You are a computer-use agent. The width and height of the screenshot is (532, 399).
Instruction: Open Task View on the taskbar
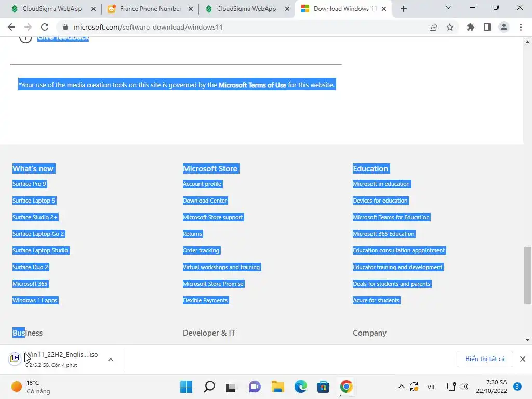tap(232, 387)
